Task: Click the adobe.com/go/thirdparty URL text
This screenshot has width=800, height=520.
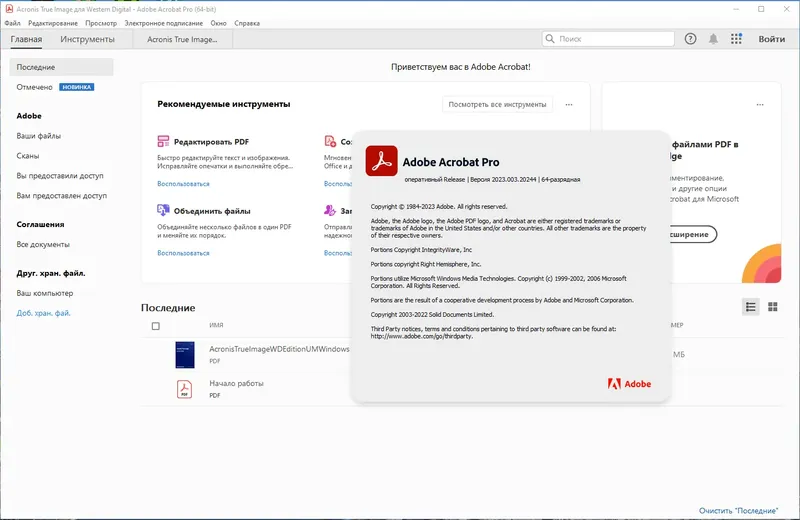Action: (421, 336)
